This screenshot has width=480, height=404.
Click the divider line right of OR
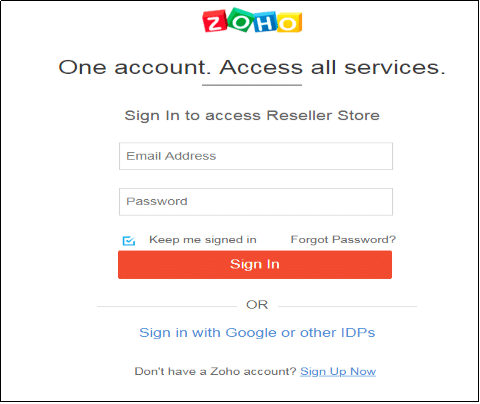point(347,306)
